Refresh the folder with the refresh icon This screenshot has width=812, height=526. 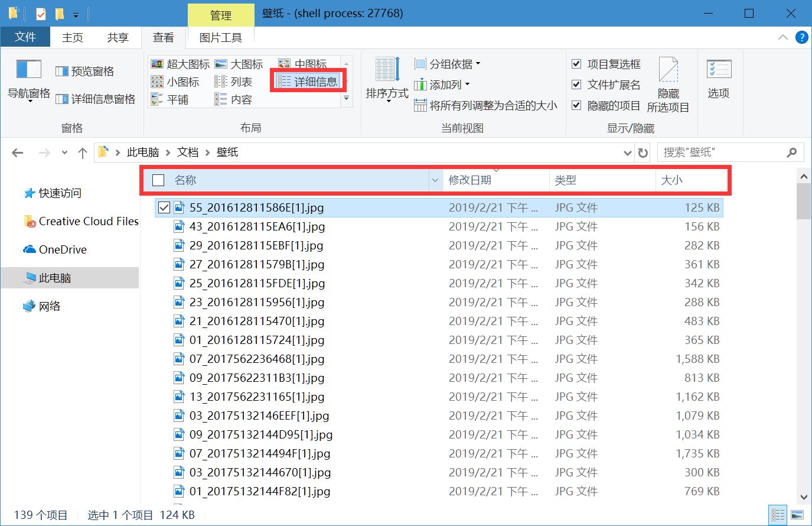[642, 152]
